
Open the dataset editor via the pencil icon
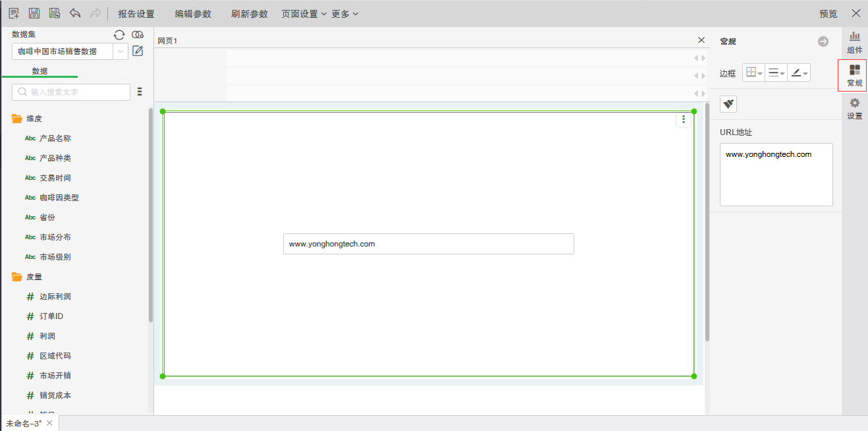pyautogui.click(x=138, y=51)
